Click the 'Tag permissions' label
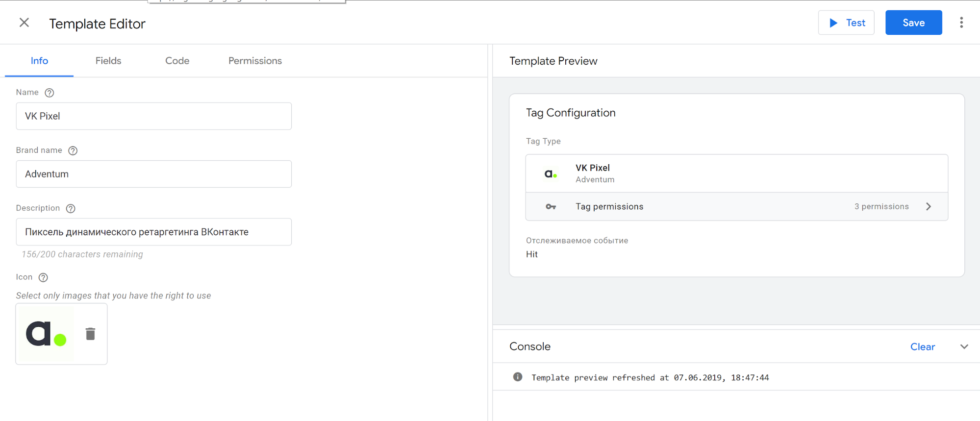The width and height of the screenshot is (980, 421). click(x=609, y=206)
